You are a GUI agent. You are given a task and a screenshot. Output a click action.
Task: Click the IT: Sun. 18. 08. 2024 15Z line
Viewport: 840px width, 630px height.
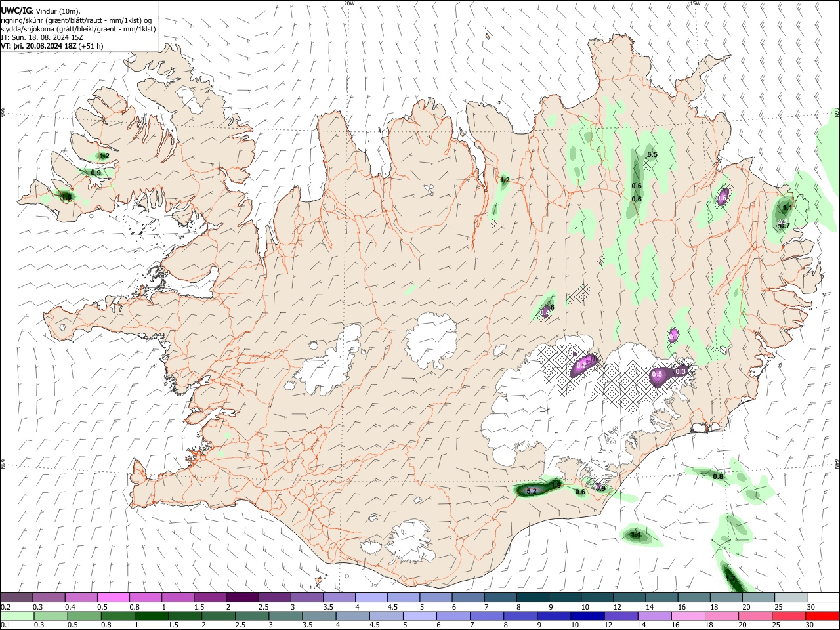point(42,37)
